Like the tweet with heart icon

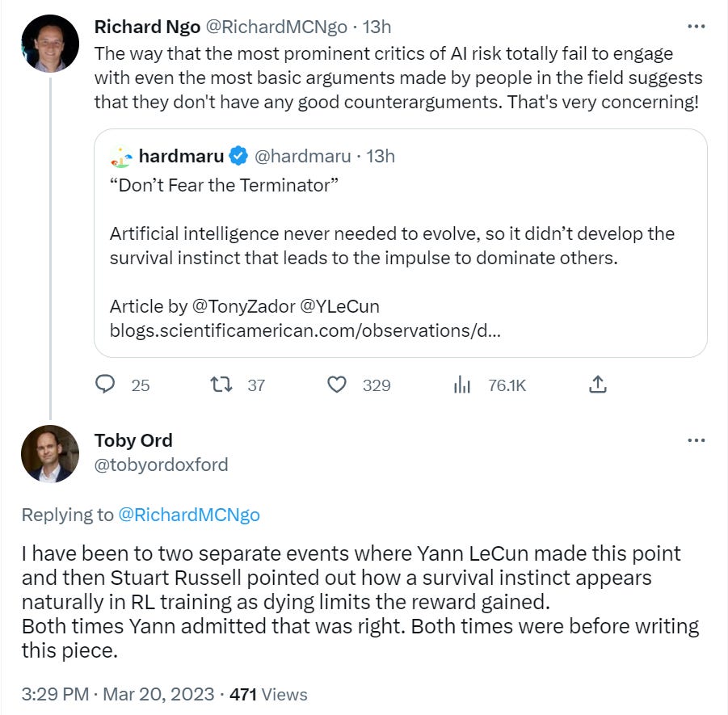pos(336,385)
